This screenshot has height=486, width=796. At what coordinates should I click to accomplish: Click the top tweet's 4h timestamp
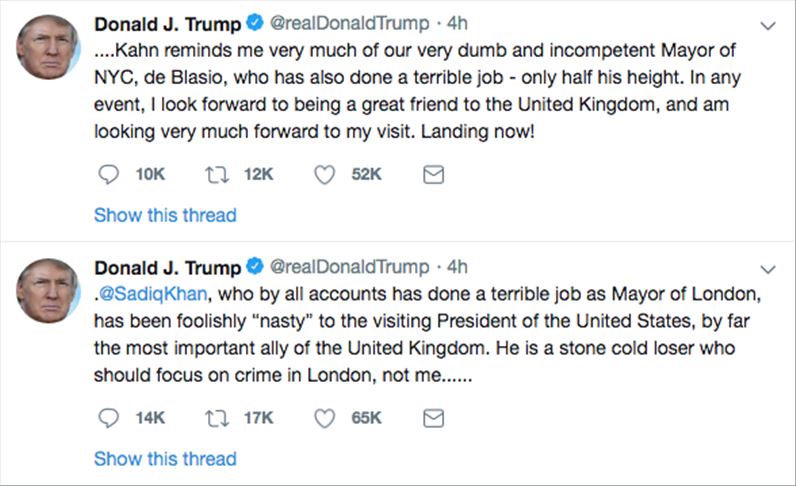(457, 24)
